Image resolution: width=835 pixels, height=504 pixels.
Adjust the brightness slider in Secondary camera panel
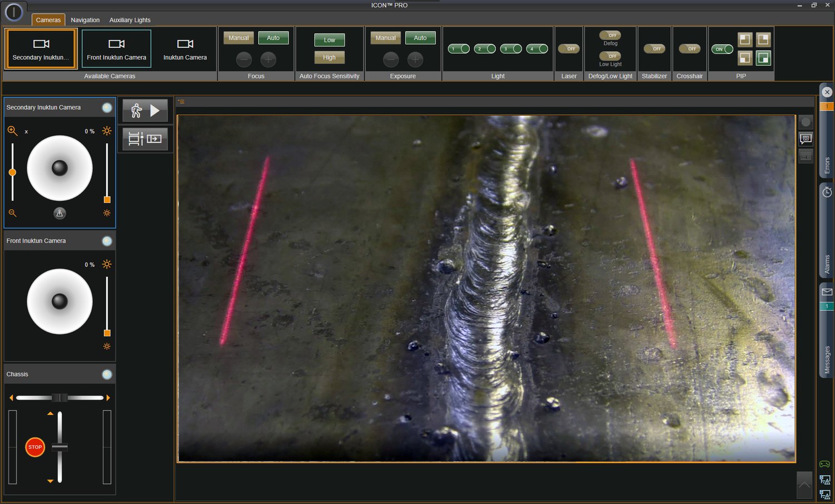click(106, 199)
